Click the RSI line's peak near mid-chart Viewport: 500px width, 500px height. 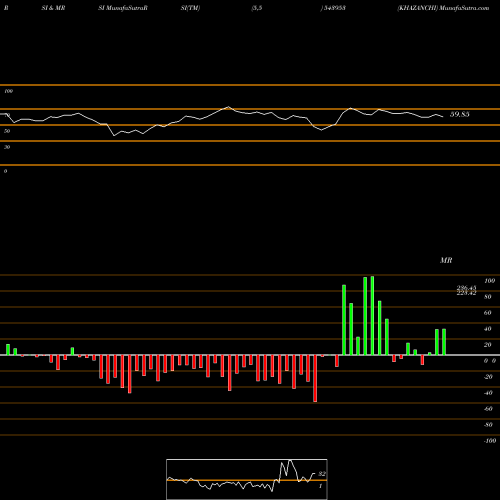point(228,107)
